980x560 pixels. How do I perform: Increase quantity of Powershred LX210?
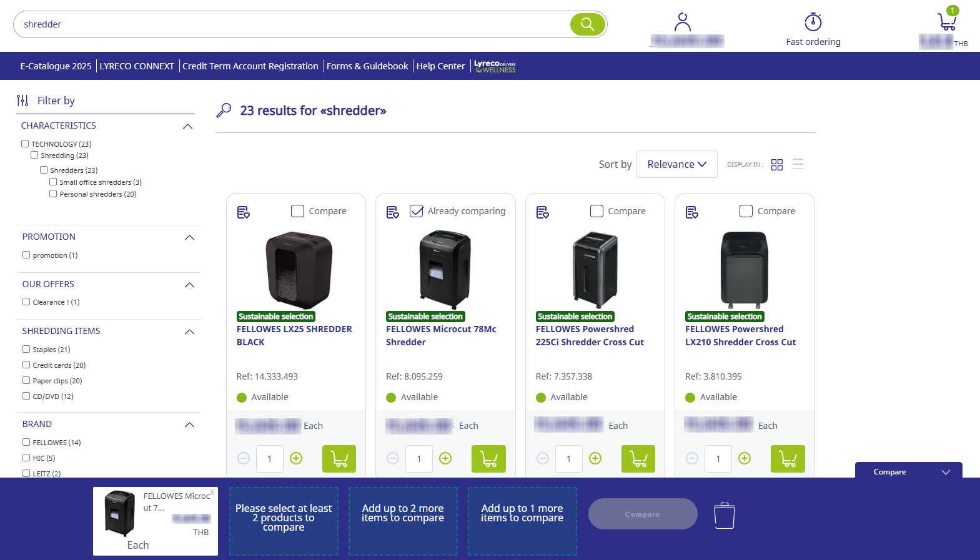click(x=745, y=458)
